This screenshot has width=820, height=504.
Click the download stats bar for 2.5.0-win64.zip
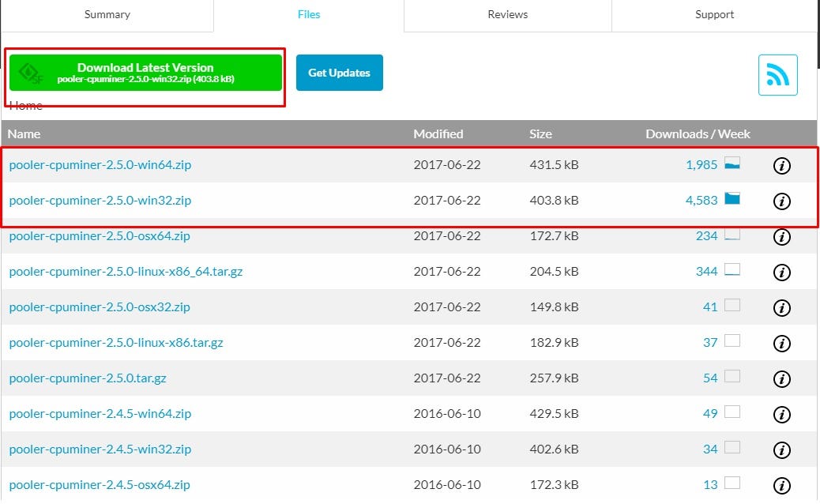tap(732, 163)
